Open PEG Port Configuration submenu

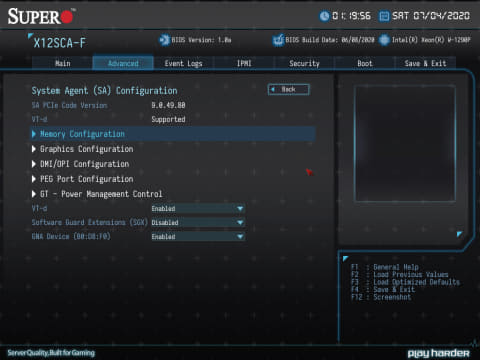86,179
